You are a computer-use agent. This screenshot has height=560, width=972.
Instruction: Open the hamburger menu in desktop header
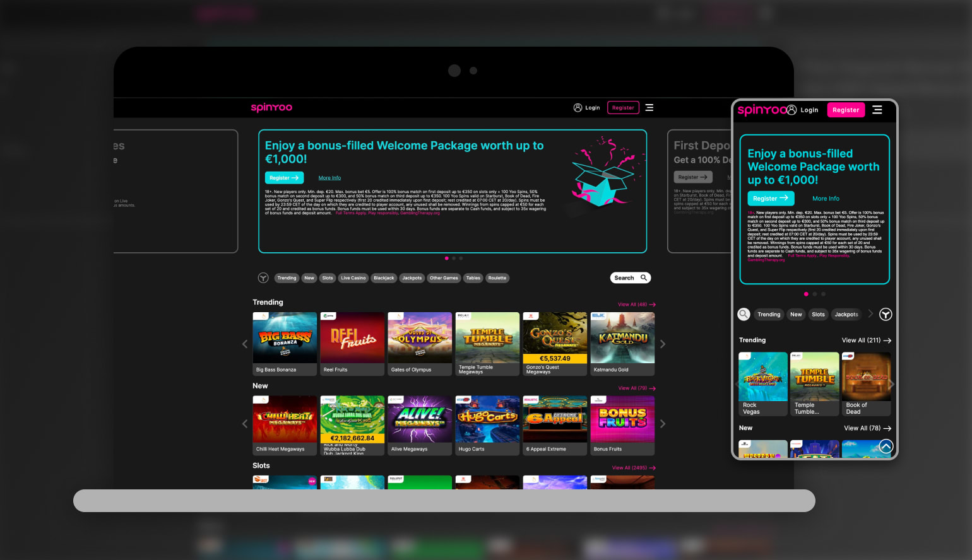[x=649, y=108]
